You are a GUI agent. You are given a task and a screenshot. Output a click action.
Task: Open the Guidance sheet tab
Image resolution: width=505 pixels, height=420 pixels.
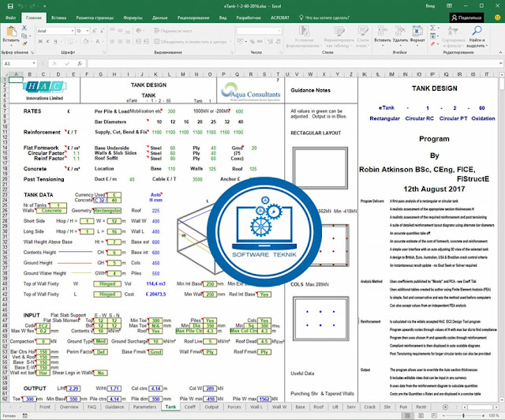pos(114,407)
